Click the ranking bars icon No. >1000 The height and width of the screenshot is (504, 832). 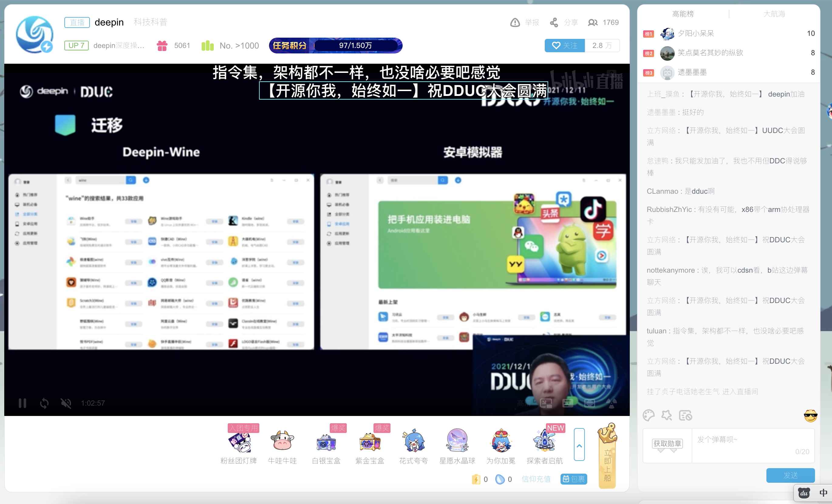coord(208,46)
